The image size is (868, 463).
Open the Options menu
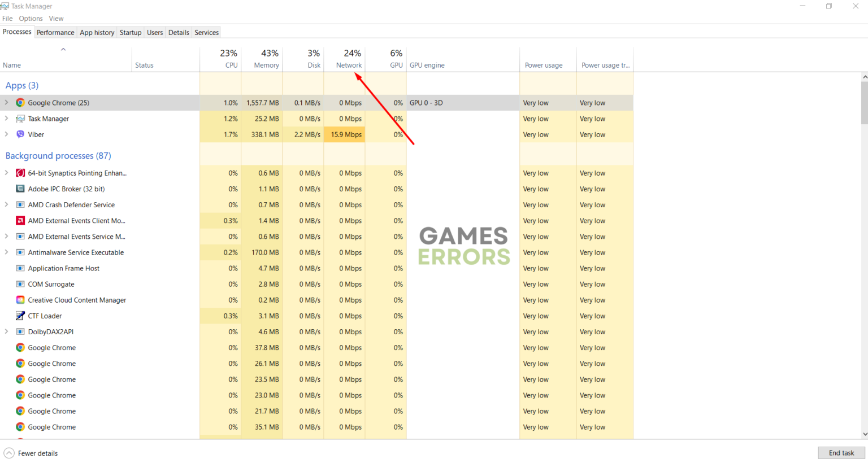31,19
